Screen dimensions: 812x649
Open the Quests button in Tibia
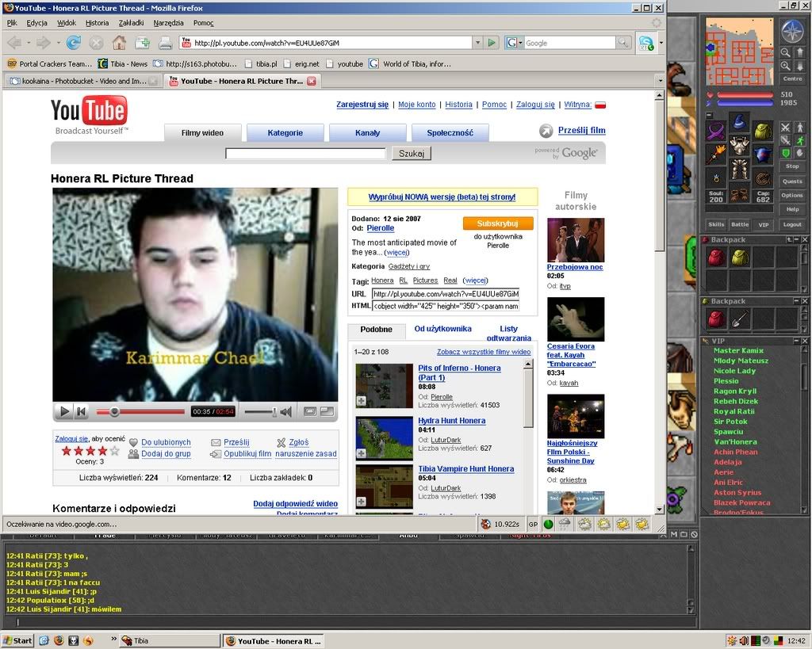tap(792, 181)
